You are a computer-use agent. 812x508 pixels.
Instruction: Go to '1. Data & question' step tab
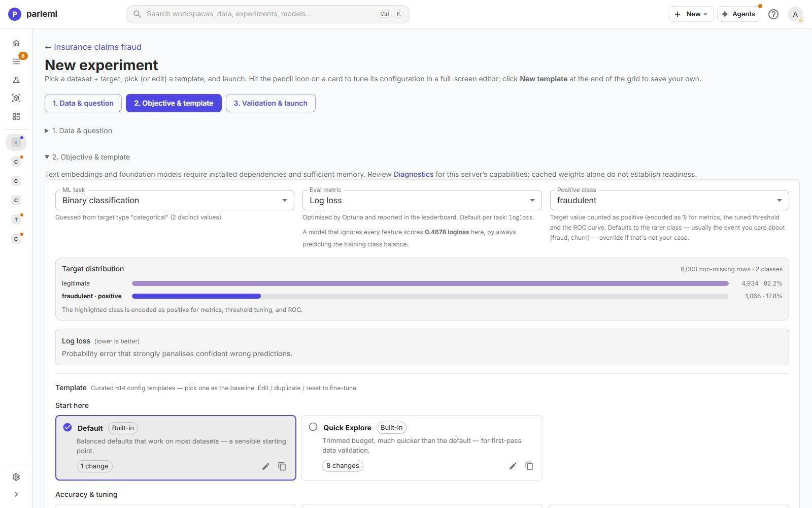coord(83,103)
